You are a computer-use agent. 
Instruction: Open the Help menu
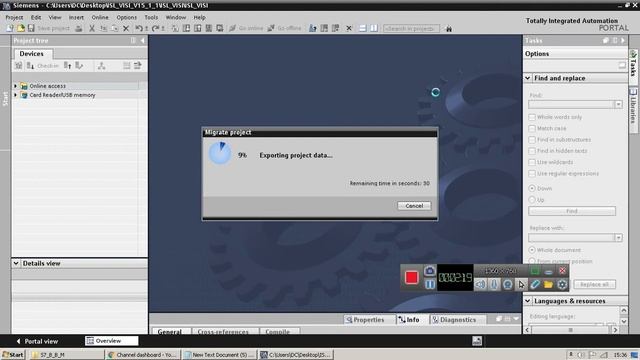(x=199, y=18)
